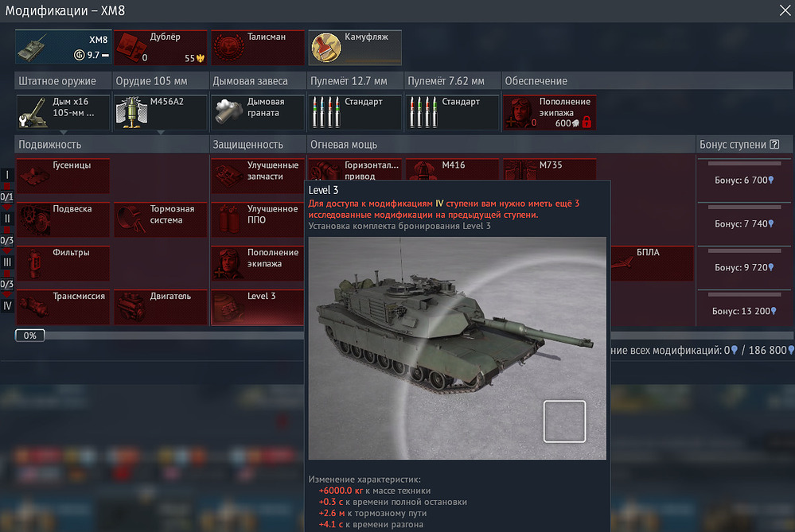
Task: Select the 7.62 mm Стандарт belt
Action: 452,112
